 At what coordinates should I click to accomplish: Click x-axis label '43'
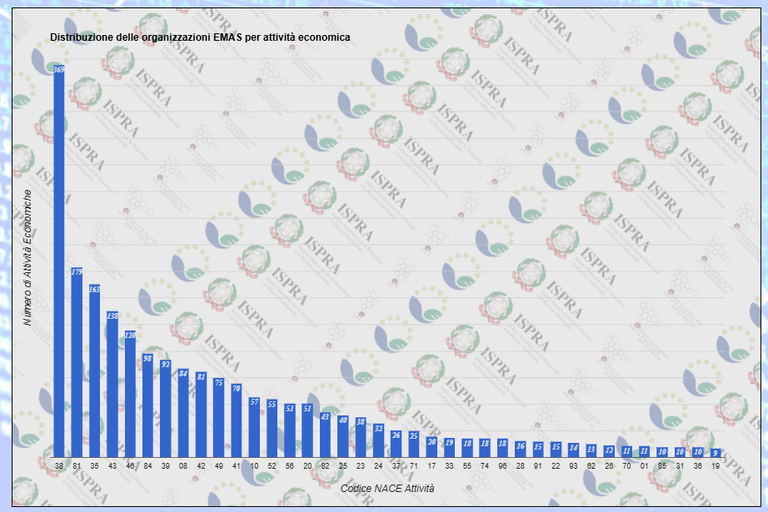(112, 466)
